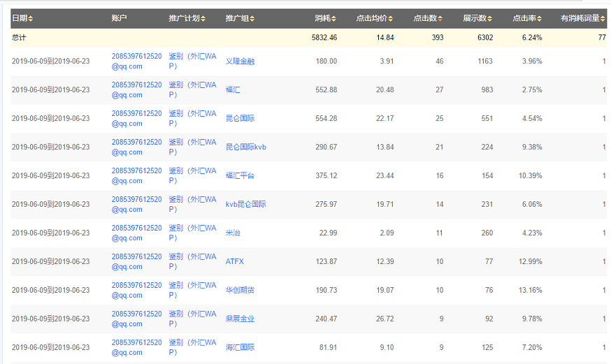Select total click rate 6.24%
Image resolution: width=611 pixels, height=364 pixels.
532,37
